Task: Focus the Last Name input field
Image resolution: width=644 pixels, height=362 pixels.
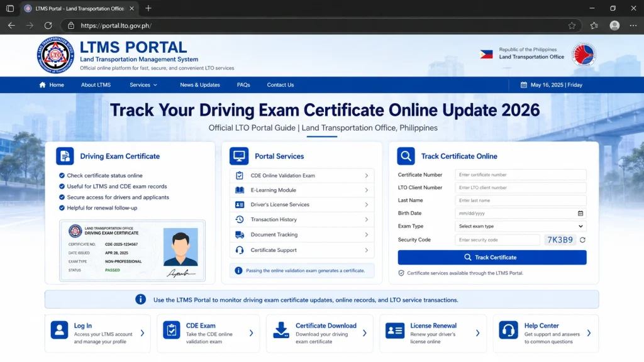Action: (x=520, y=200)
